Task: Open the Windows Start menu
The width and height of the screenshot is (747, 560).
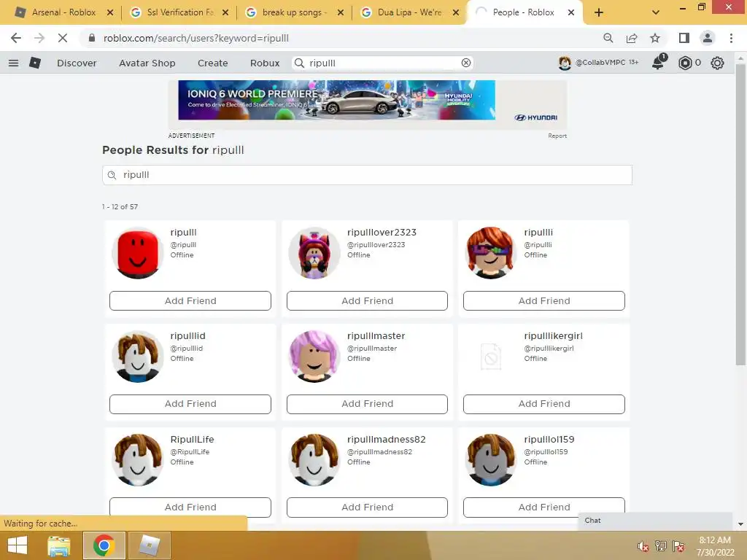Action: (x=18, y=545)
